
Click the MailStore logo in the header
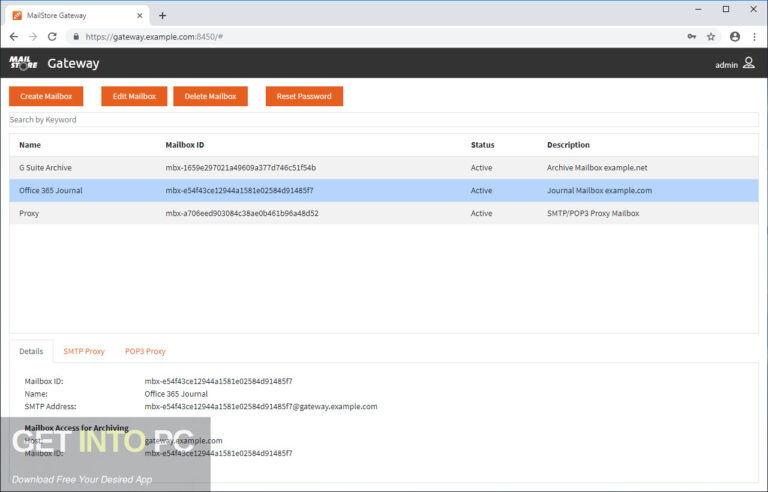(x=23, y=63)
